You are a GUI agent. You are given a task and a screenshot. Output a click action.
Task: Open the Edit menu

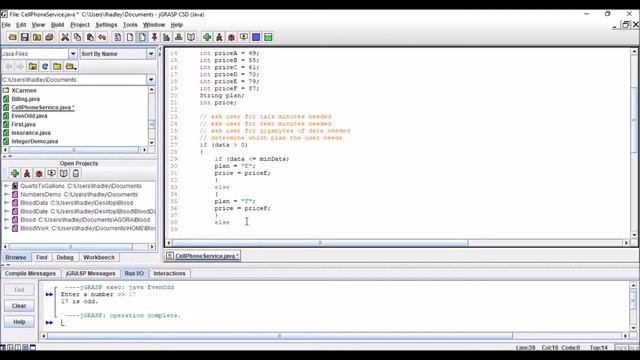tap(21, 25)
